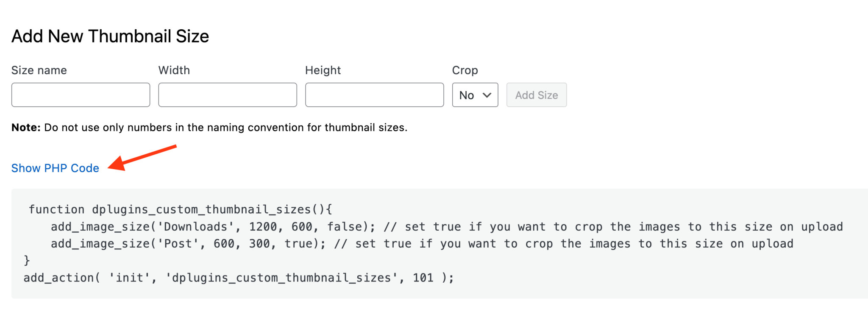Click the naming convention note sentence
The width and height of the screenshot is (868, 309).
[x=225, y=128]
